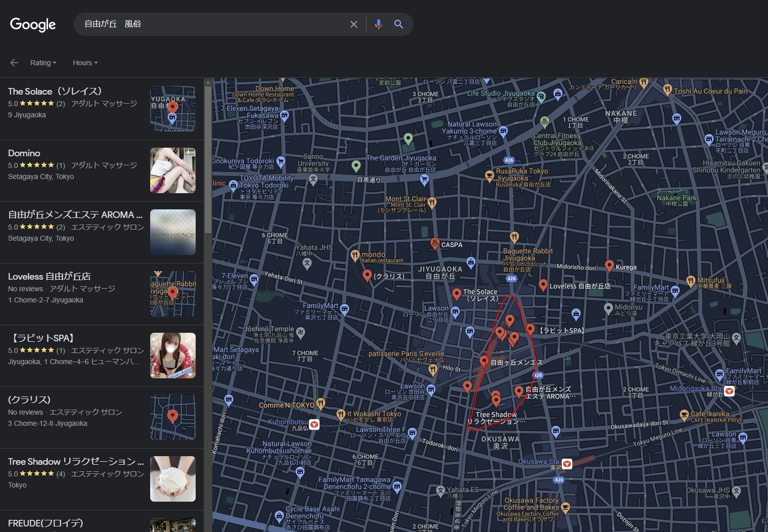The height and width of the screenshot is (532, 768).
Task: Click Midorigaoka Sta. station icon
Action: [729, 391]
